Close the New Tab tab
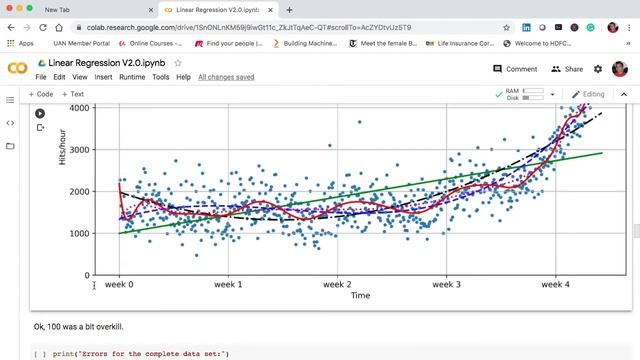 pyautogui.click(x=151, y=10)
